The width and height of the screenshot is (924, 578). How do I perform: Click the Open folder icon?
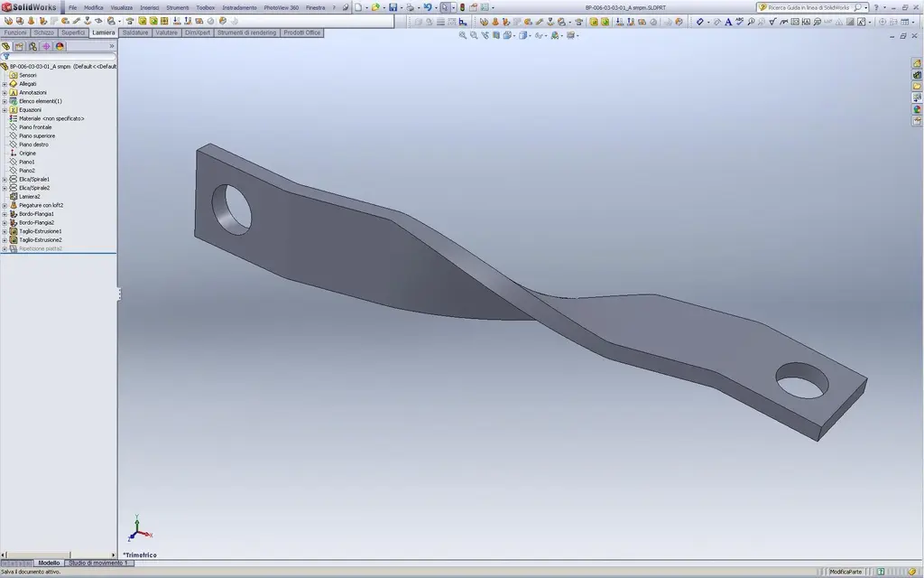(x=374, y=7)
